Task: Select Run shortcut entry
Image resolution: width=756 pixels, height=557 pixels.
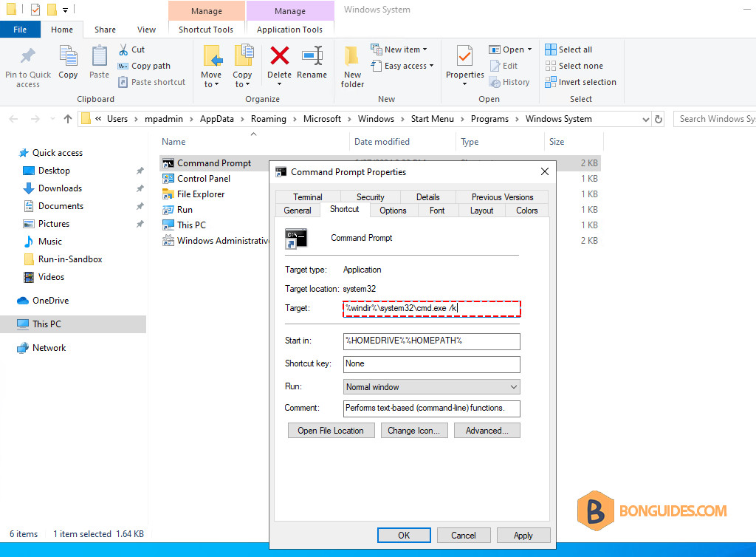Action: click(185, 210)
